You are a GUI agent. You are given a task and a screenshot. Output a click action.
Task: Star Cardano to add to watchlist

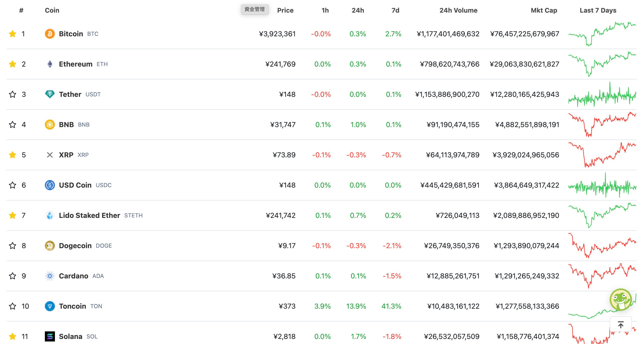click(x=13, y=276)
